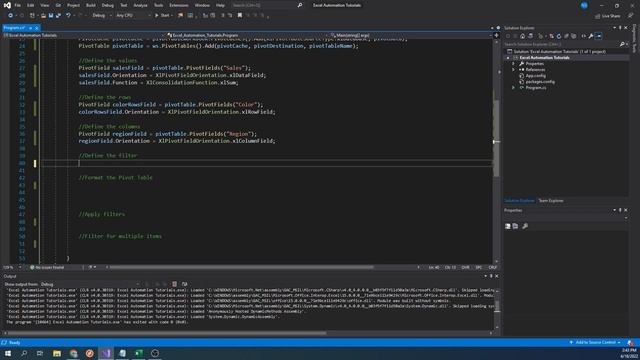Image resolution: width=640 pixels, height=360 pixels.
Task: Toggle auto-hide pin on Solution Explorer panel
Action: [x=620, y=28]
